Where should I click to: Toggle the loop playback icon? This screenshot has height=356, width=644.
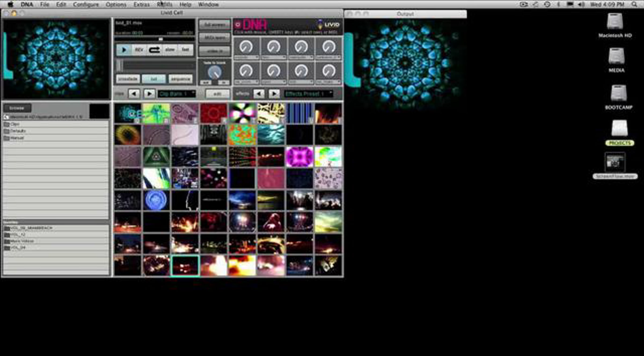coord(154,50)
